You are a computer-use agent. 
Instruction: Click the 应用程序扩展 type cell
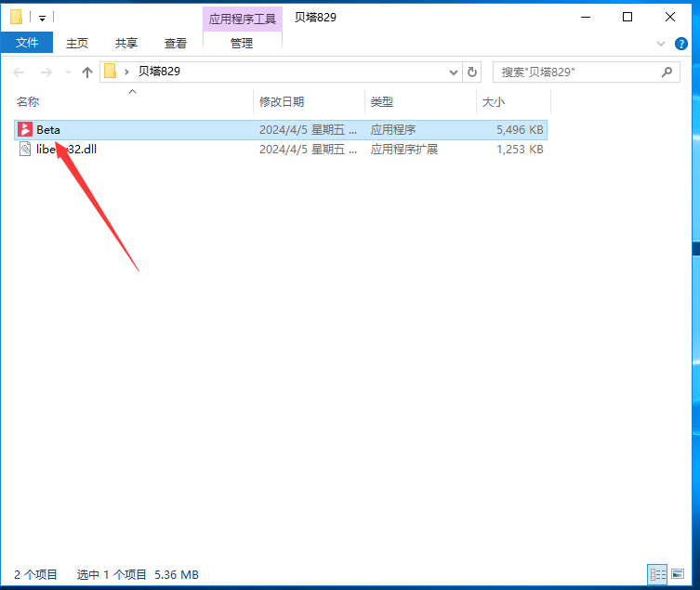coord(404,149)
